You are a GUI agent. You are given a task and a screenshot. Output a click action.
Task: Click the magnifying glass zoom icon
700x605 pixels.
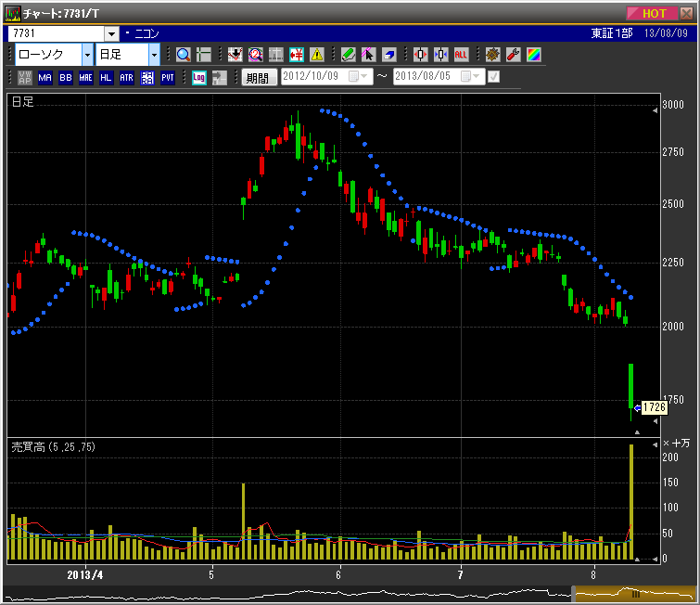(184, 55)
